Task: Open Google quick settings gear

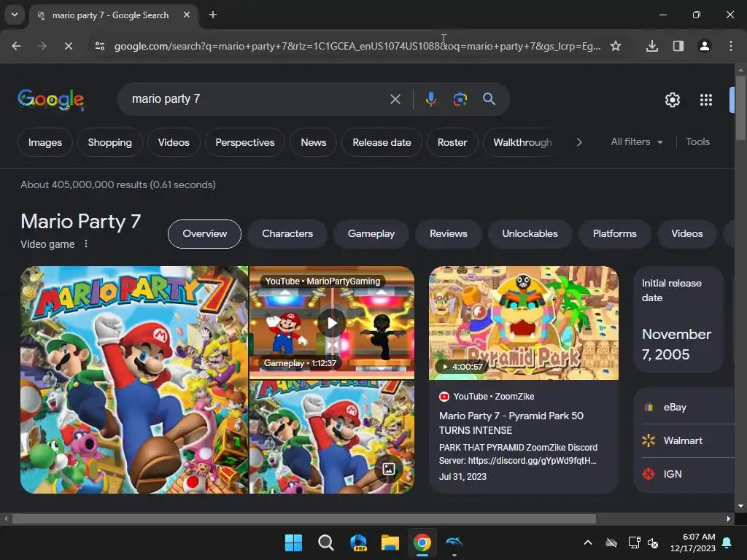Action: click(x=672, y=99)
